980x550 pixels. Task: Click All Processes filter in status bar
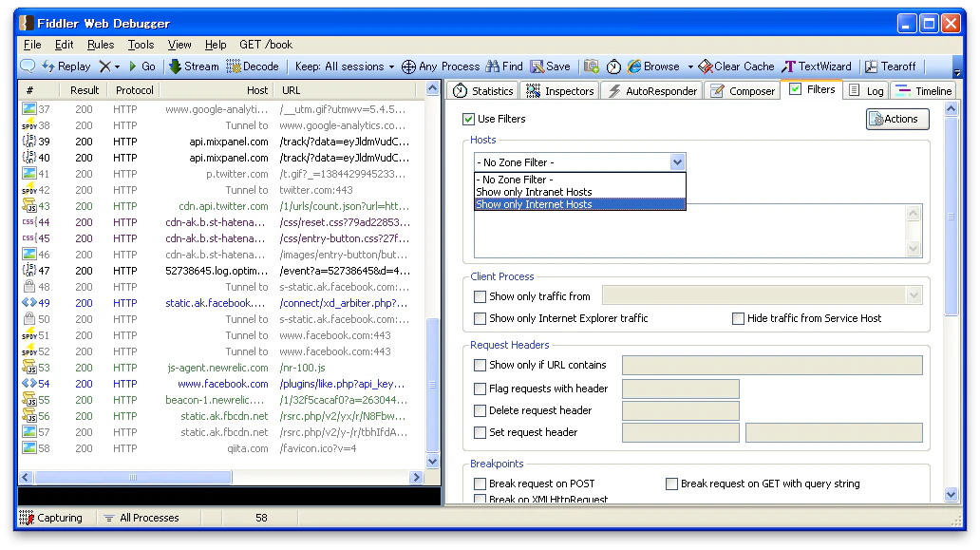coord(141,518)
